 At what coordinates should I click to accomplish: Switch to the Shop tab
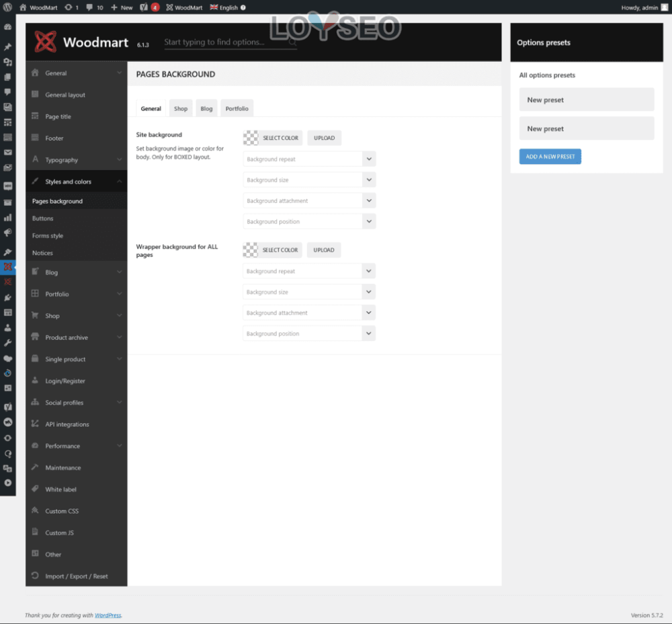pyautogui.click(x=181, y=108)
